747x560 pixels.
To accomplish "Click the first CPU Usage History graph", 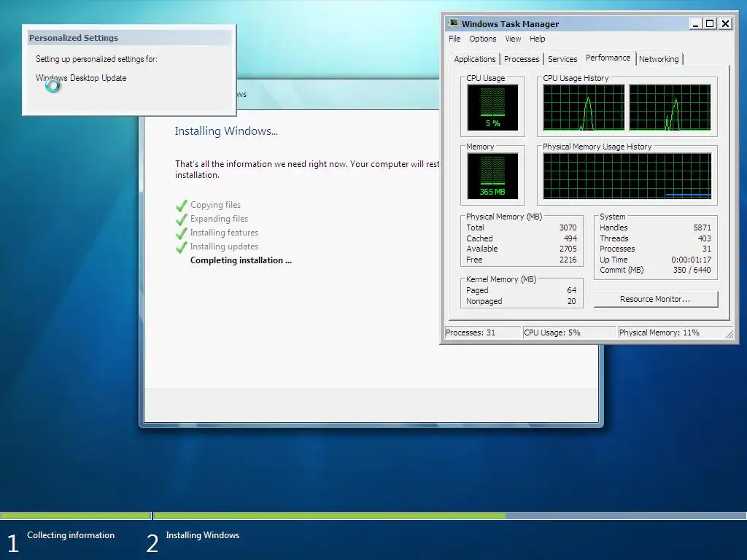I will [x=584, y=108].
